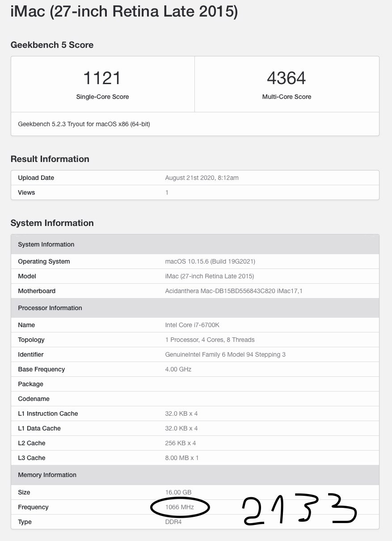Click the memory Type row label
The height and width of the screenshot is (541, 392).
[x=25, y=522]
